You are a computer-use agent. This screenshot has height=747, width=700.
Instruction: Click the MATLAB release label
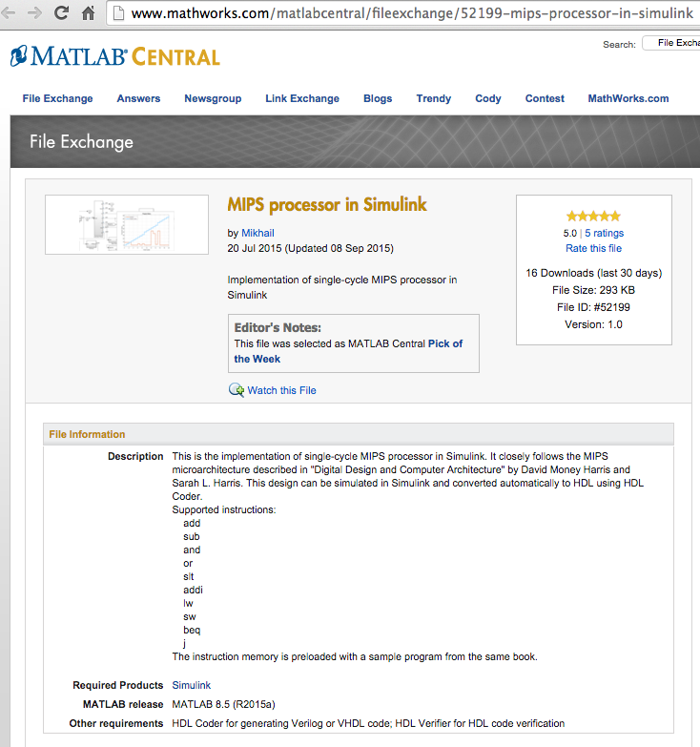pyautogui.click(x=123, y=704)
